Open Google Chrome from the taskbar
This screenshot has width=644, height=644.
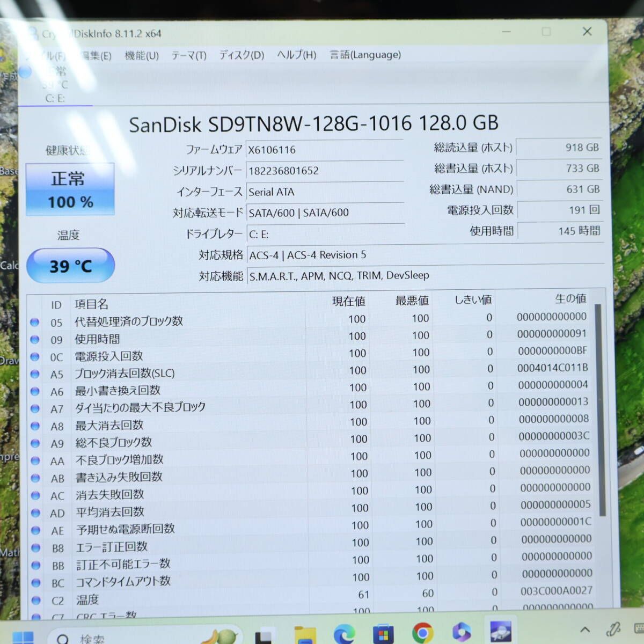423,633
